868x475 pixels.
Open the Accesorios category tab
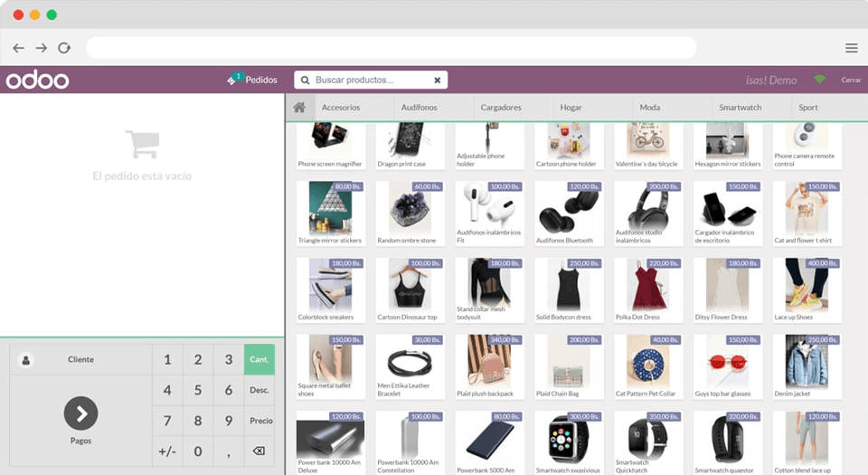pyautogui.click(x=341, y=108)
